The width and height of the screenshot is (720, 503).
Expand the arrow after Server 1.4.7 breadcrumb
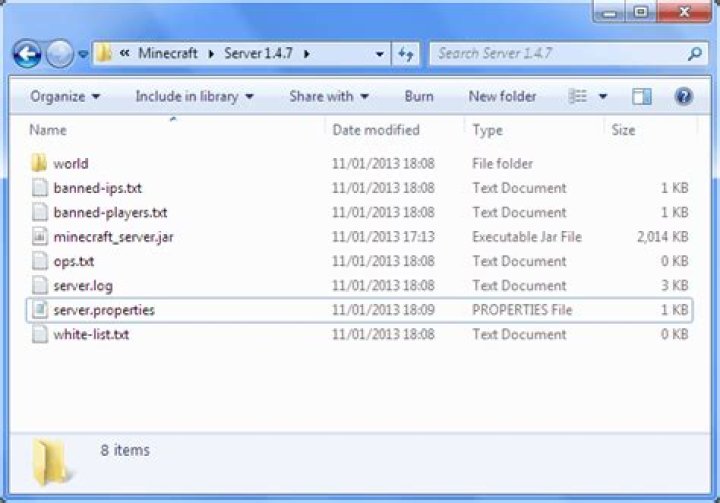(x=307, y=54)
